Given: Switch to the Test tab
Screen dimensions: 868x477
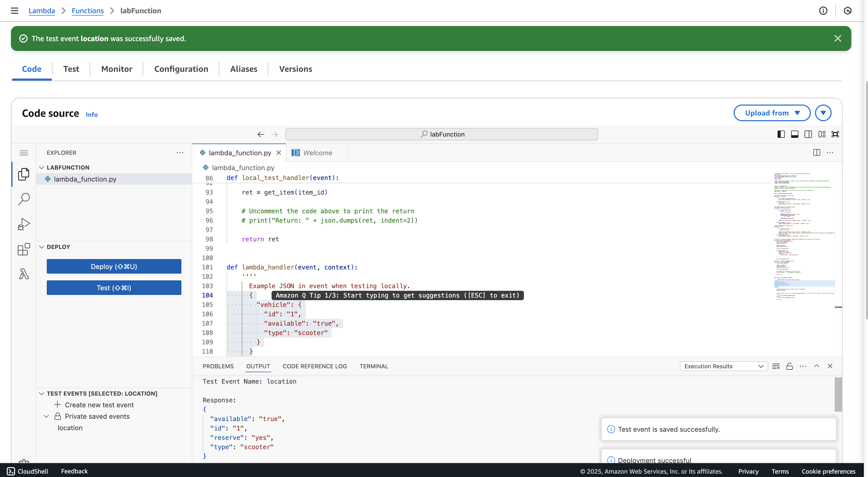Looking at the screenshot, I should pyautogui.click(x=71, y=69).
